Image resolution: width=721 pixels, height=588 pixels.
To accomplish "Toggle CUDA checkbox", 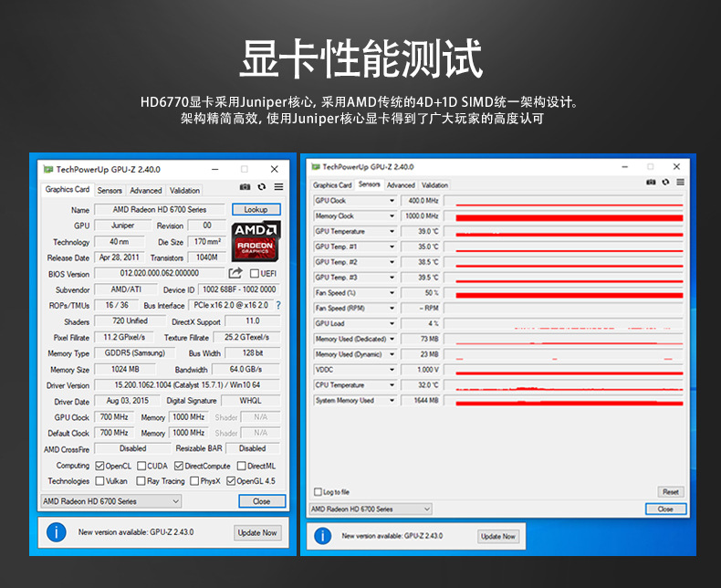I will point(141,466).
